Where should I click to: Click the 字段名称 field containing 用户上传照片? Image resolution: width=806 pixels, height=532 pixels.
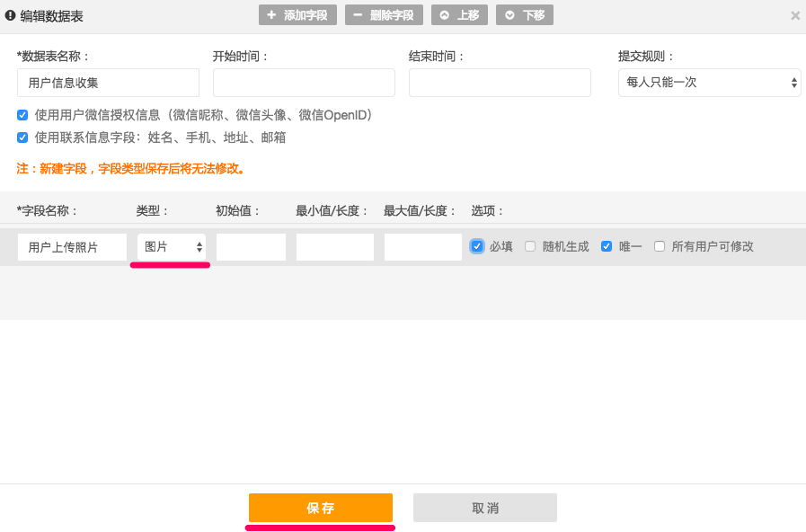tap(72, 247)
